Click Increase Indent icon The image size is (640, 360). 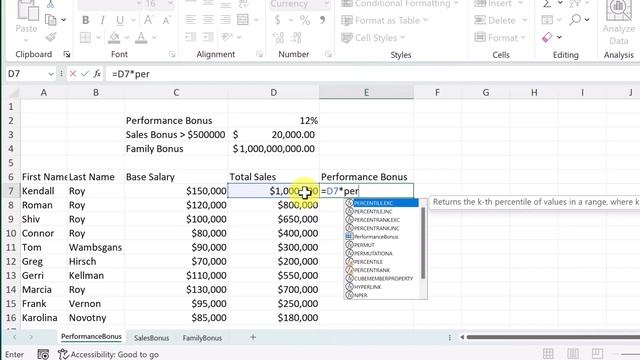pyautogui.click(x=208, y=38)
